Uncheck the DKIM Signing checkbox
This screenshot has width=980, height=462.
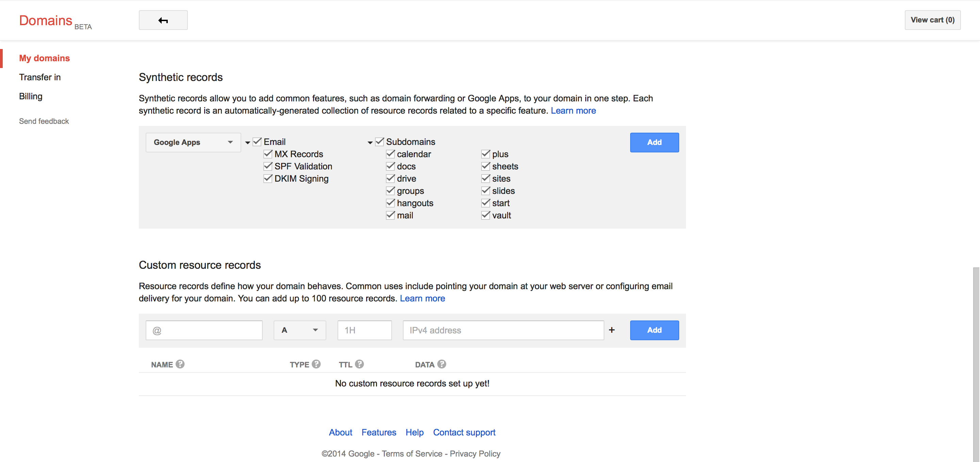pyautogui.click(x=268, y=178)
